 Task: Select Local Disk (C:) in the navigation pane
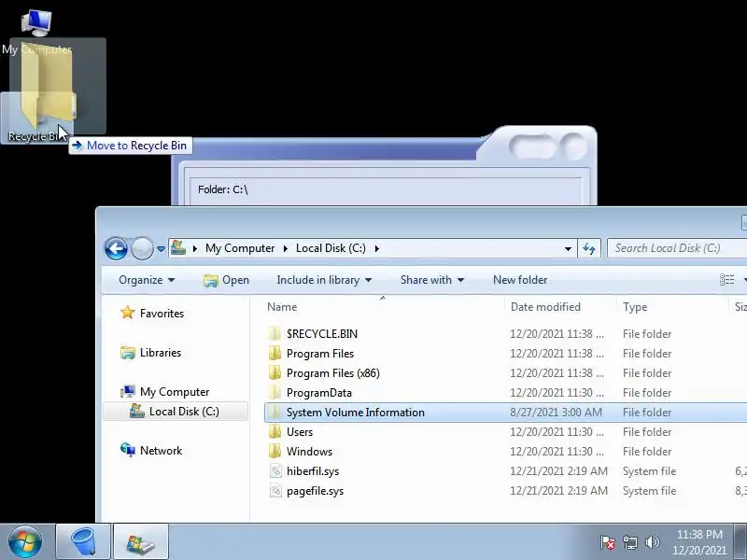tap(184, 412)
